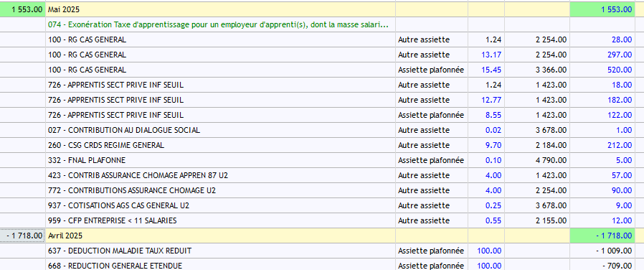
Task: Click amount 12.00
Action: (622, 220)
